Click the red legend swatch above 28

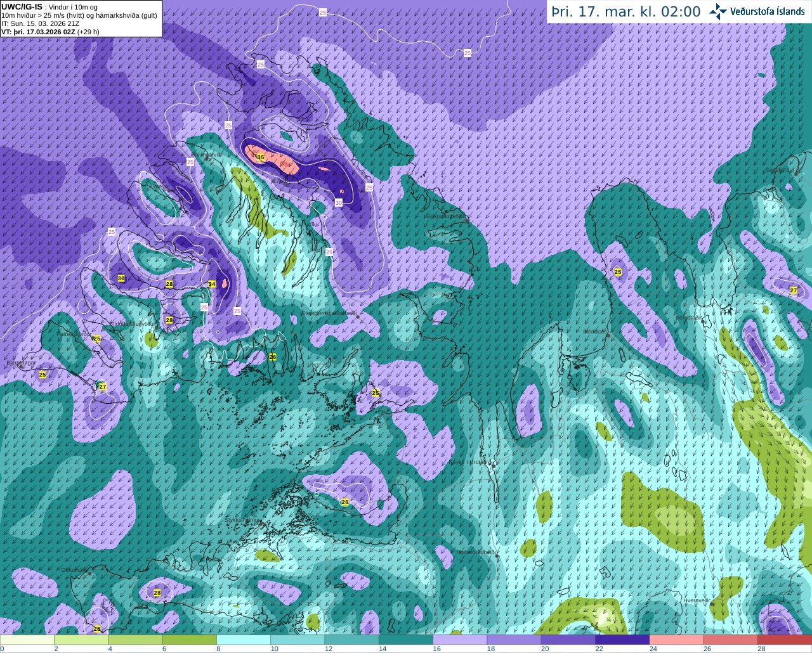(785, 640)
